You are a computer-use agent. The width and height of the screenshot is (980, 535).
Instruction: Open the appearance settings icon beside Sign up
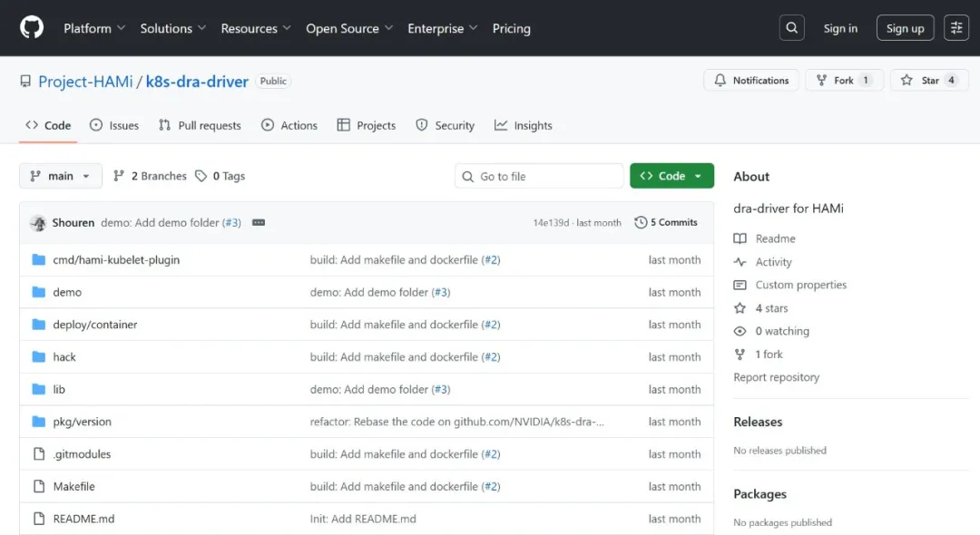[956, 28]
